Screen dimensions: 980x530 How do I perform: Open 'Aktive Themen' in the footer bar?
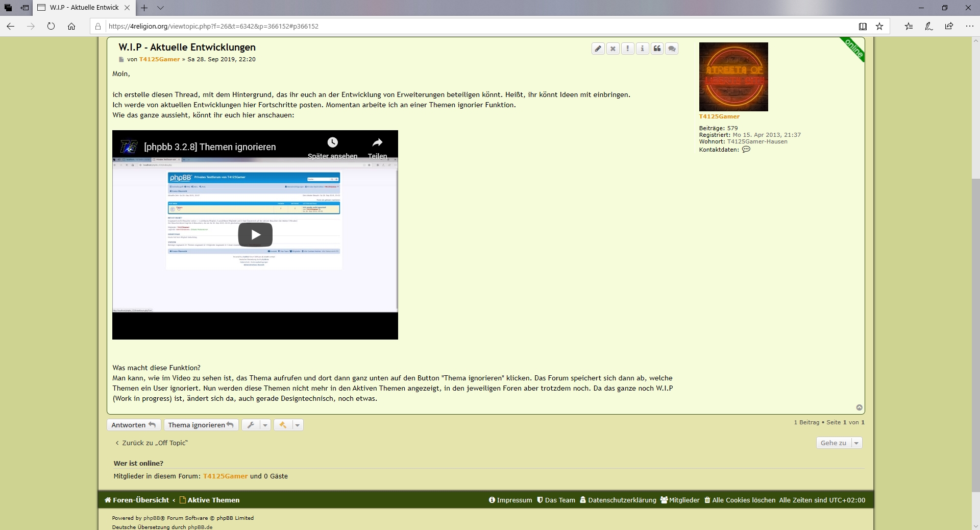tap(213, 500)
